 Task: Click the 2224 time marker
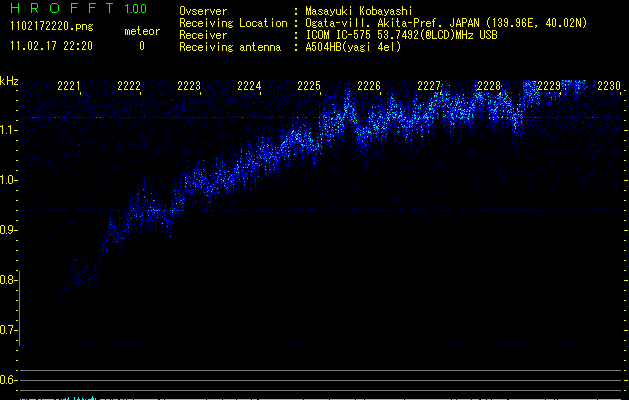(249, 86)
